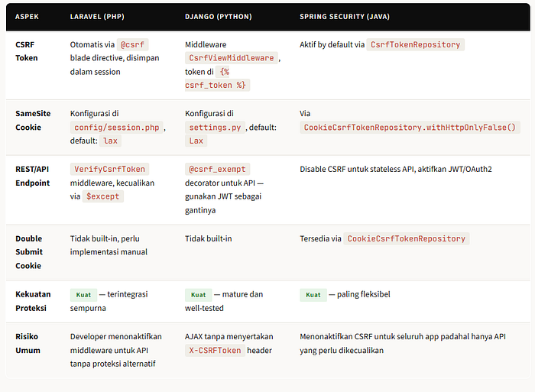Click the 'paling fleksibel' text
Viewport: 535px width, 392px height.
tap(363, 294)
